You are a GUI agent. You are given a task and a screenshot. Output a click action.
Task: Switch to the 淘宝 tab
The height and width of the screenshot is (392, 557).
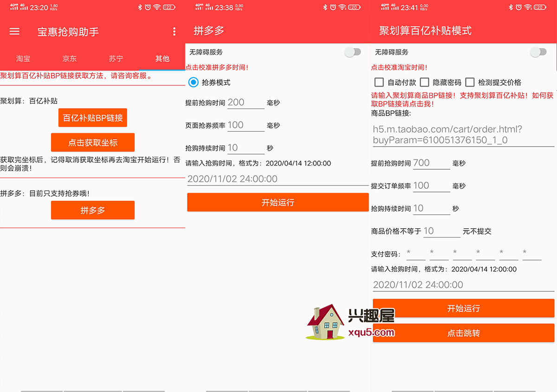[23, 58]
